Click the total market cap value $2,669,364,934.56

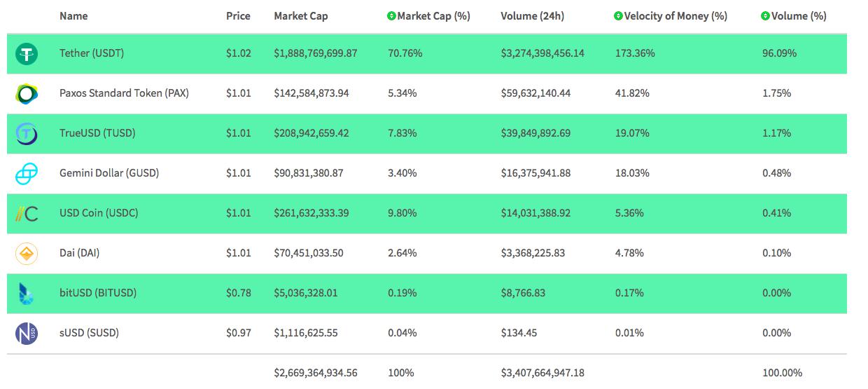pos(316,373)
